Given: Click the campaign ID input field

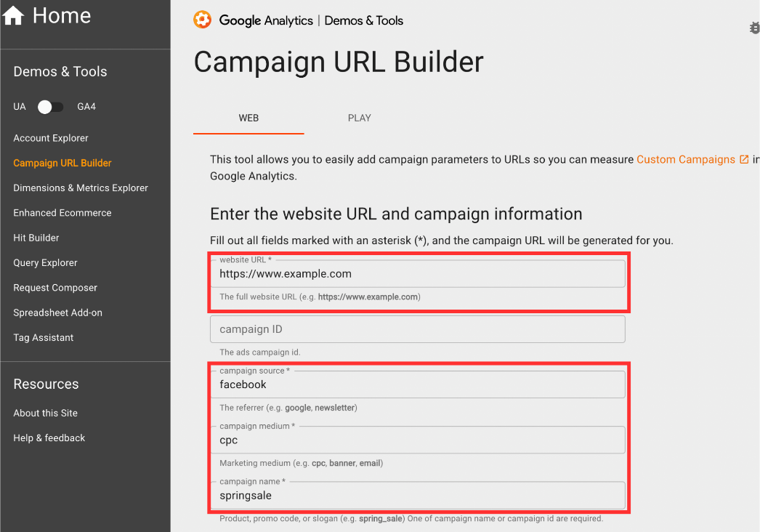Looking at the screenshot, I should click(x=417, y=329).
